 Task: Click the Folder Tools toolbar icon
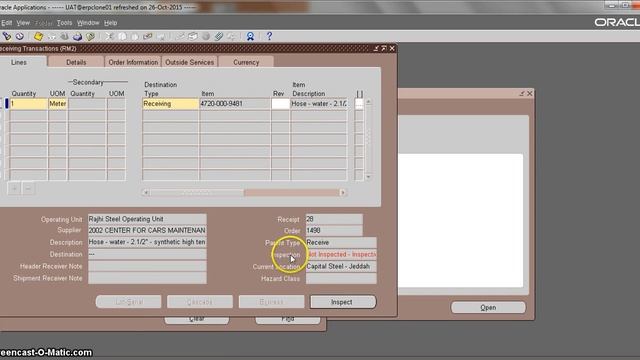231,36
